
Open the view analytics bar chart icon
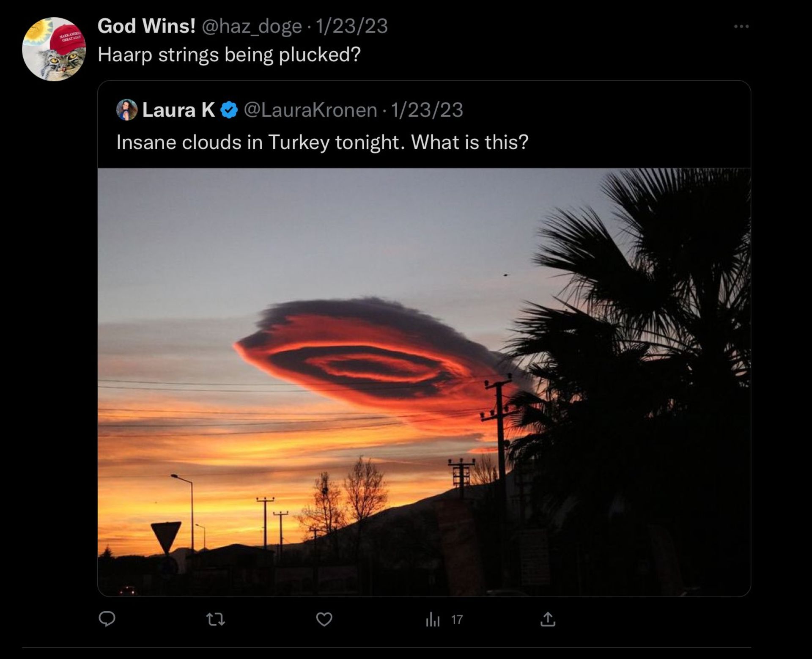[432, 620]
